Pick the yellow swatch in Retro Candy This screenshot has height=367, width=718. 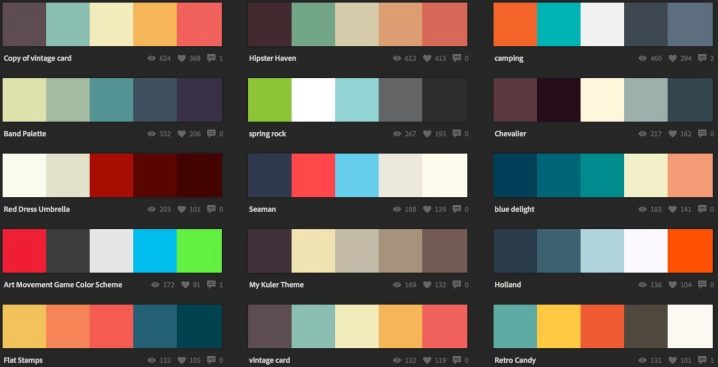tap(559, 326)
